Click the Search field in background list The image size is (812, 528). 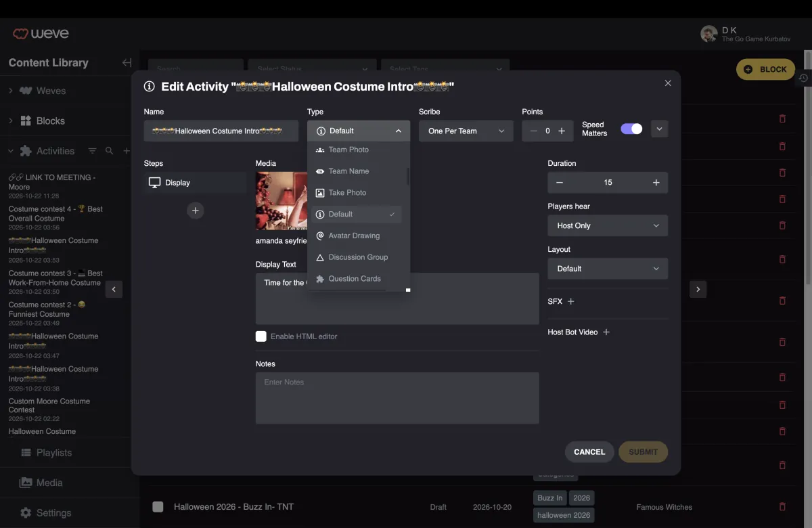(x=196, y=68)
